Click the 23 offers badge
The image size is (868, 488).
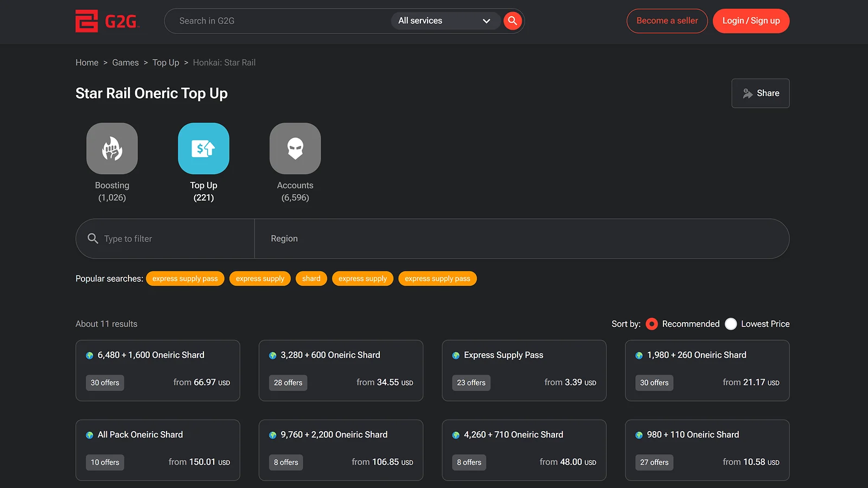tap(471, 383)
